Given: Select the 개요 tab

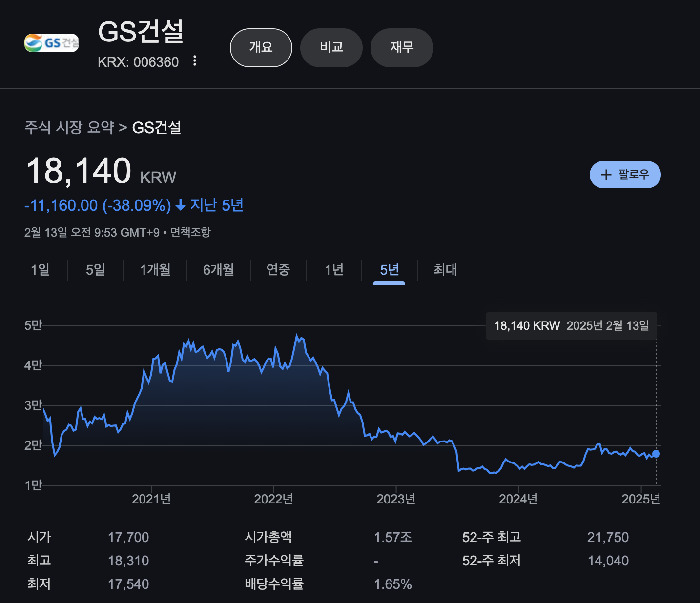Looking at the screenshot, I should (x=261, y=48).
